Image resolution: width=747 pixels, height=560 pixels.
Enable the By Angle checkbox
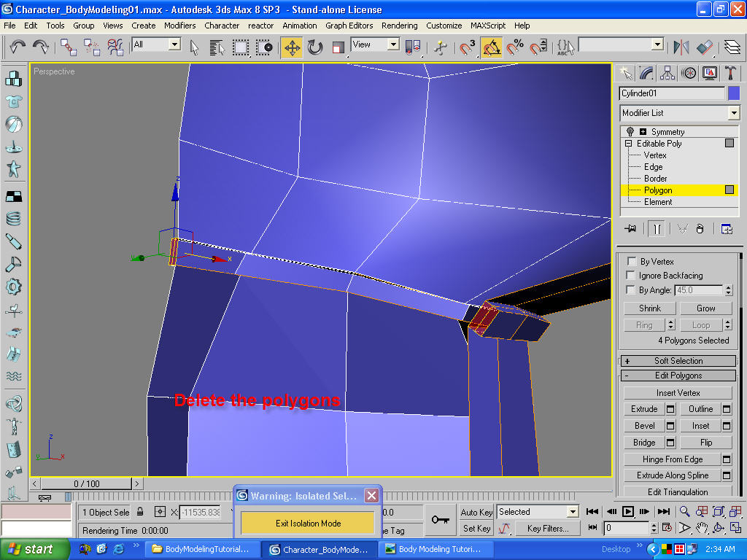(630, 289)
